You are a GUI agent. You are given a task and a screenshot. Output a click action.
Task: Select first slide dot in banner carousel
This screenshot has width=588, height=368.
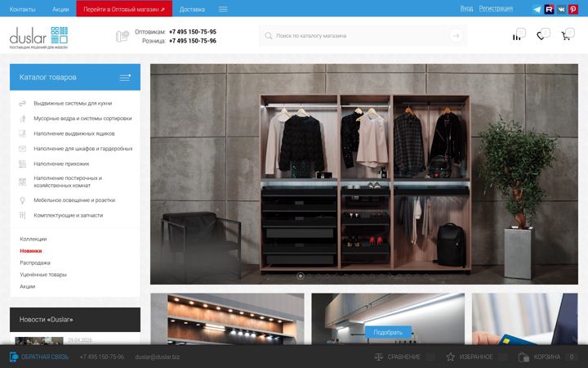click(x=300, y=276)
